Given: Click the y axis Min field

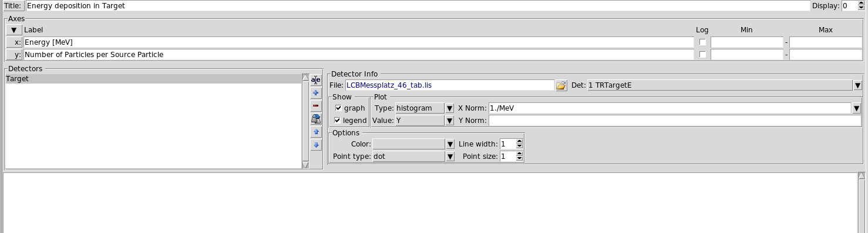Looking at the screenshot, I should 747,55.
